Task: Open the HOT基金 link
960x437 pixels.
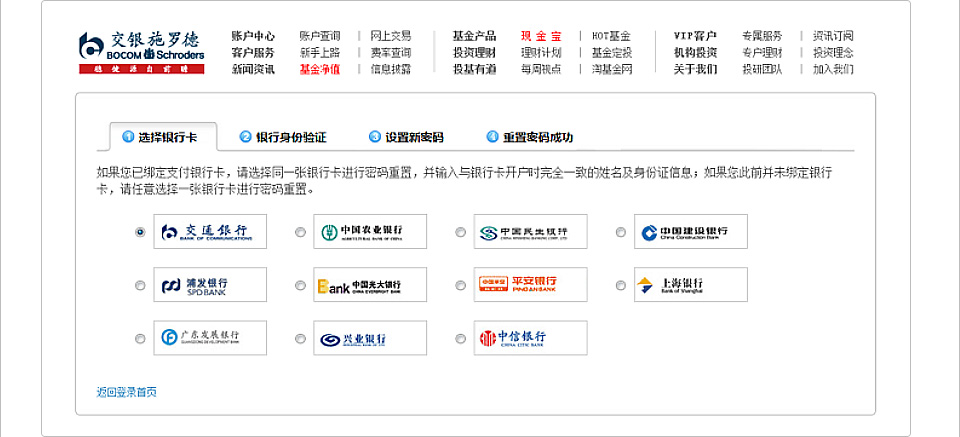Action: [x=612, y=36]
